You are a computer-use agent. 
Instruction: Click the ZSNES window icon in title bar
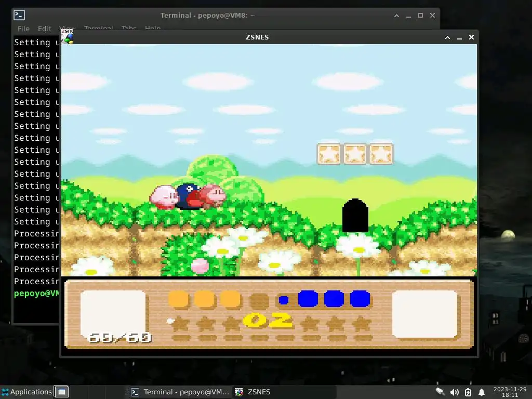click(67, 37)
